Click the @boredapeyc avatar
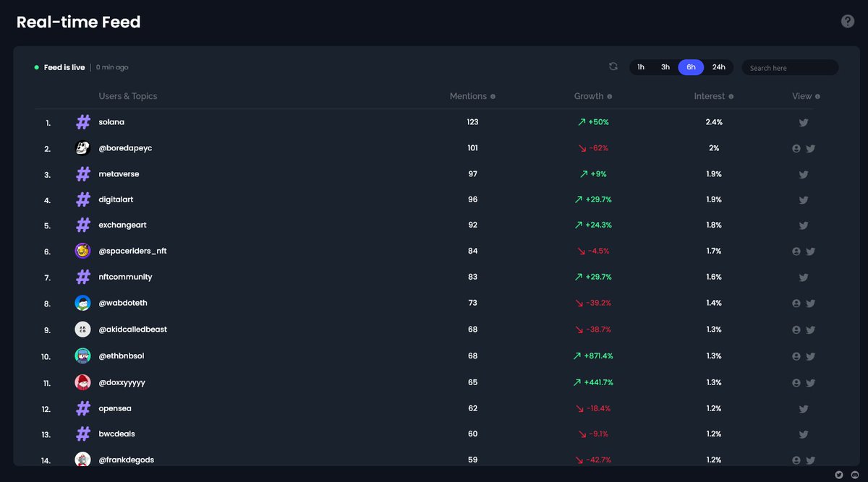 [x=82, y=148]
